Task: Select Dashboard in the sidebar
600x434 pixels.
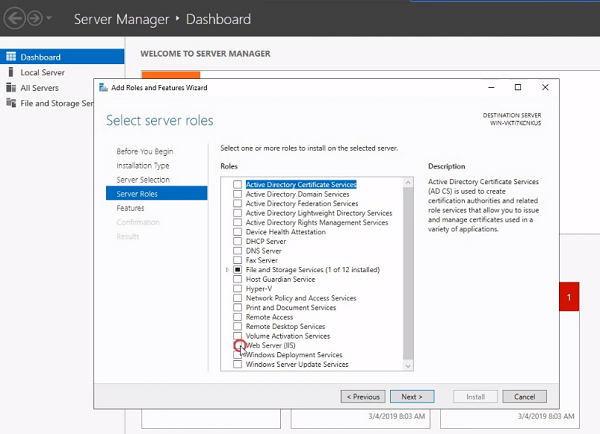Action: click(x=62, y=57)
